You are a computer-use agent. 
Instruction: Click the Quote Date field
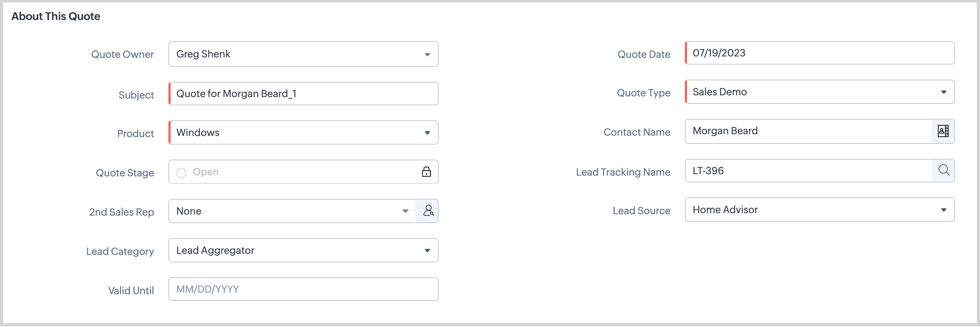[819, 53]
